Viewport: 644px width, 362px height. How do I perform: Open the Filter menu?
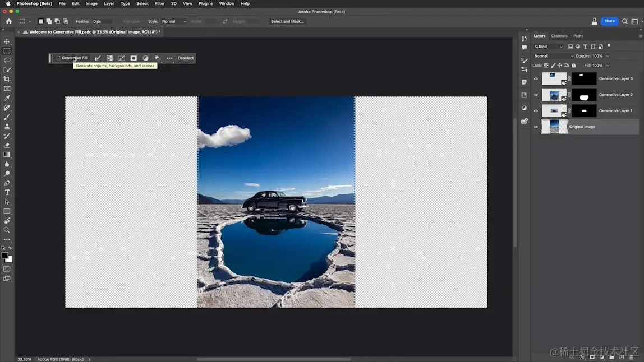point(160,3)
